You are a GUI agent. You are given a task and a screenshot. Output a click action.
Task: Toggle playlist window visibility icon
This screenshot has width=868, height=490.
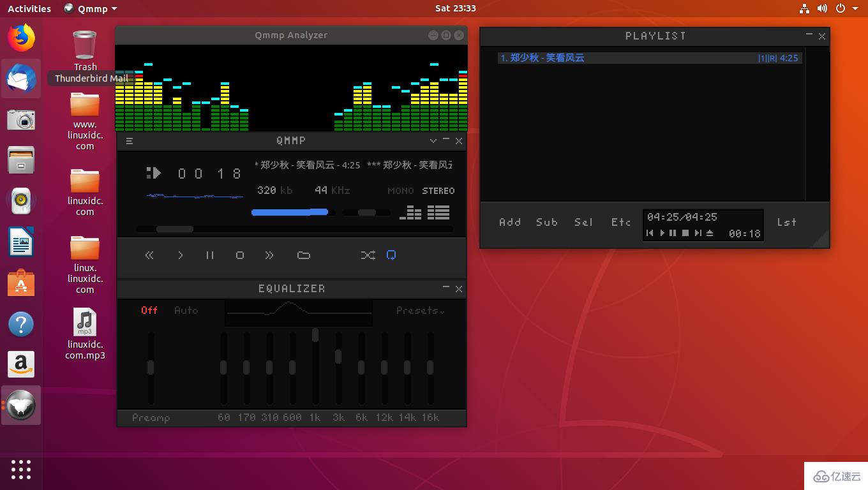coord(438,212)
